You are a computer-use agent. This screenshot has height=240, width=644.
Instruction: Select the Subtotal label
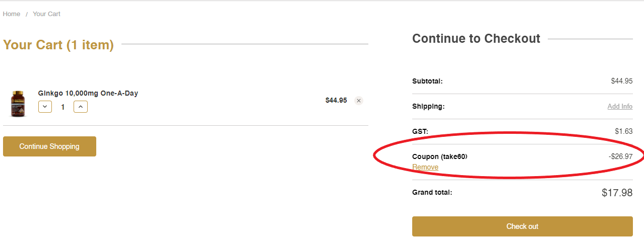[x=427, y=81]
